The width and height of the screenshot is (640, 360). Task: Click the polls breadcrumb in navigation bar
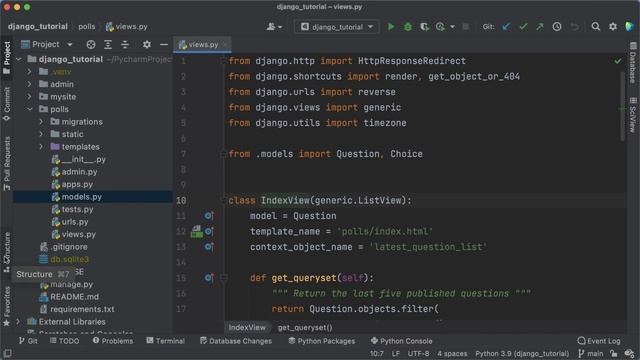tap(87, 27)
